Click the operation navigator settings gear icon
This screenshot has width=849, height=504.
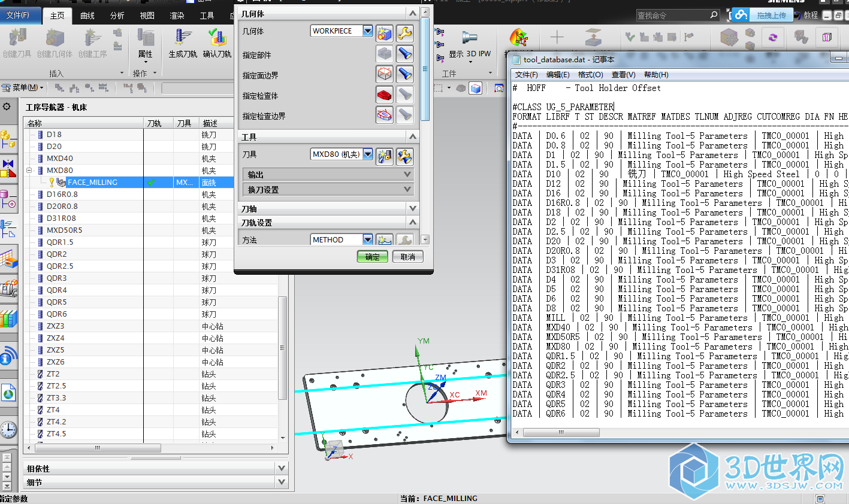click(x=7, y=107)
